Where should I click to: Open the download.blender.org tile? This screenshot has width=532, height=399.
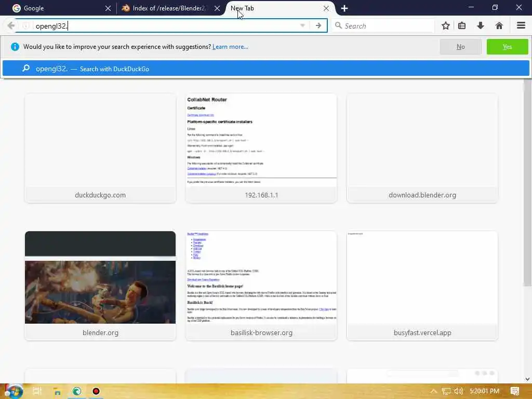click(422, 148)
